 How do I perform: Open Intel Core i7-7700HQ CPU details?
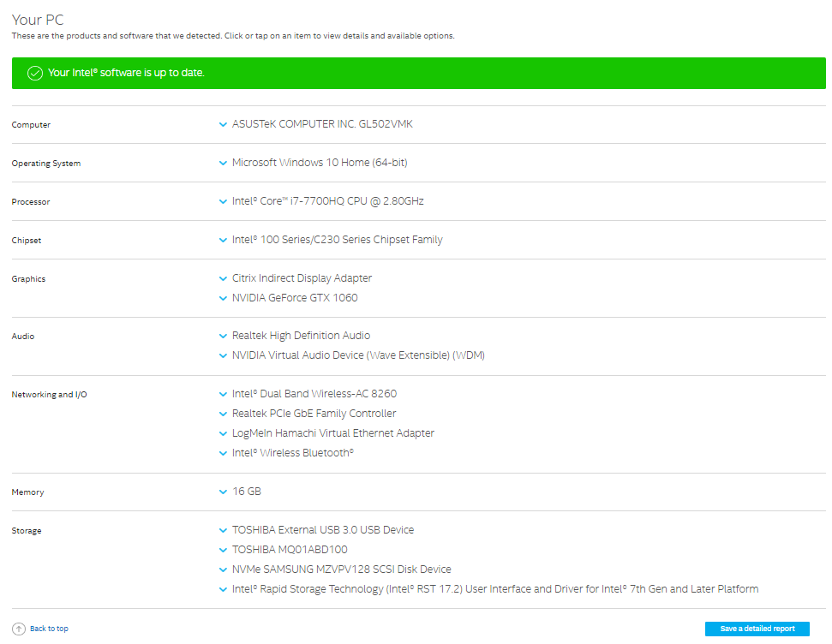coord(328,201)
